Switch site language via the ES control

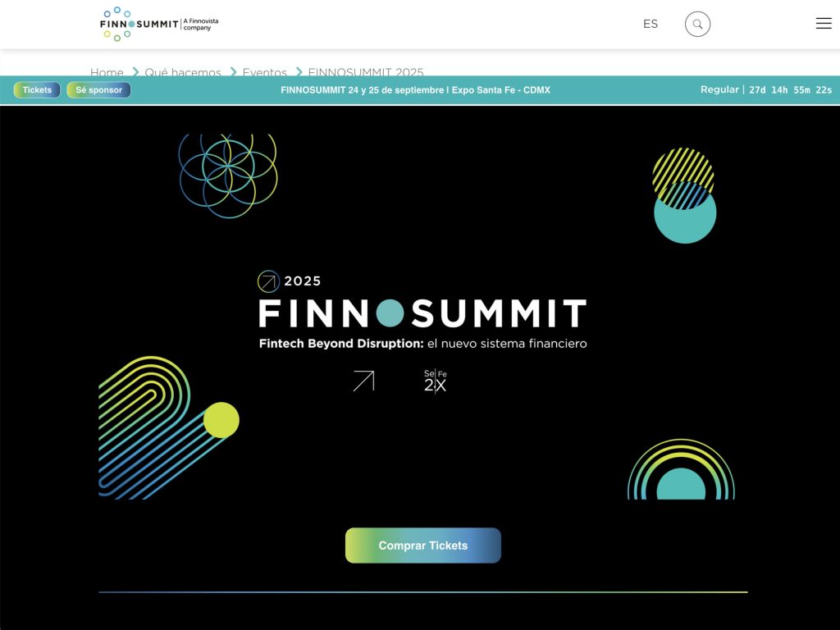651,24
